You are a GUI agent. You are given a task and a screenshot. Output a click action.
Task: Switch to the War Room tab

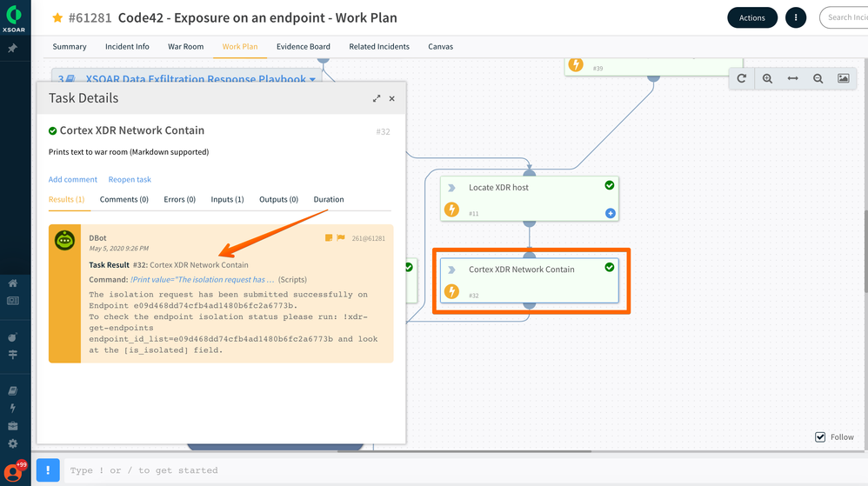[x=185, y=47]
